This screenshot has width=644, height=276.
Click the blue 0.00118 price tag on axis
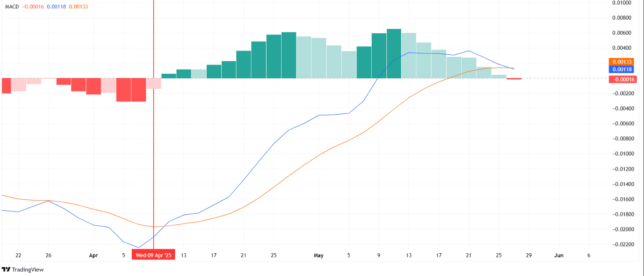click(622, 70)
